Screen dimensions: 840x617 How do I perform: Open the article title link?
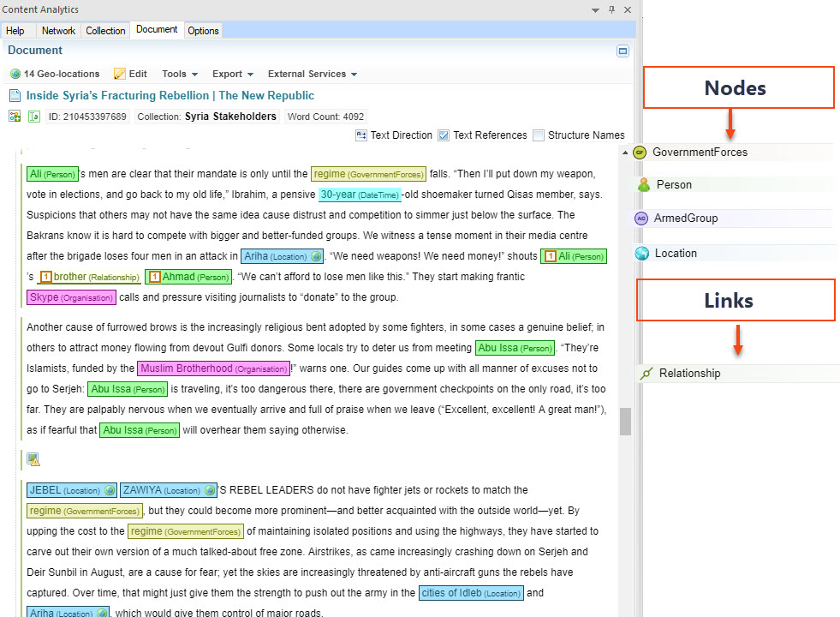click(170, 96)
